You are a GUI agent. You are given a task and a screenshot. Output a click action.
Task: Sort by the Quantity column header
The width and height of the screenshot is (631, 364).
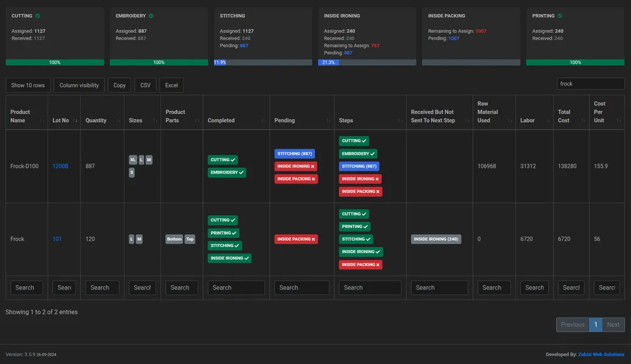tap(102, 121)
